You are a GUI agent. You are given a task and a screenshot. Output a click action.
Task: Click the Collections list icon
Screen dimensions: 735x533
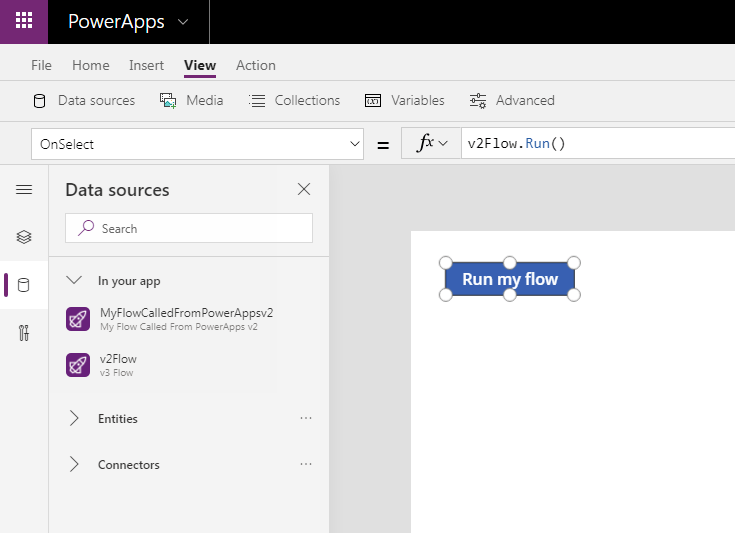[x=257, y=101]
